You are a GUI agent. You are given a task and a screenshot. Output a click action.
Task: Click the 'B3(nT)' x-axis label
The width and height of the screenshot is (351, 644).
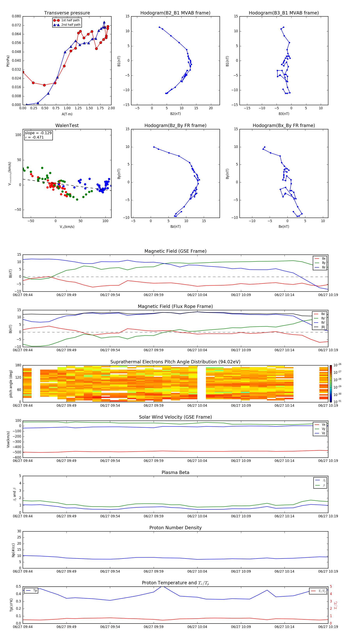coord(284,114)
